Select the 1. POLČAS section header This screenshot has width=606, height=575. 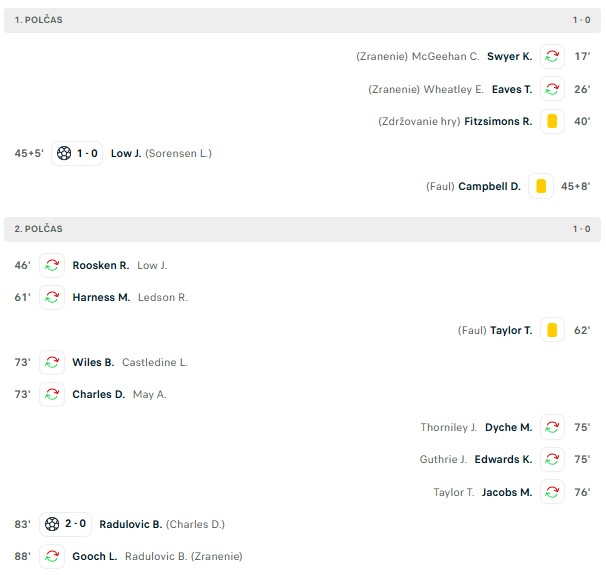click(x=38, y=20)
